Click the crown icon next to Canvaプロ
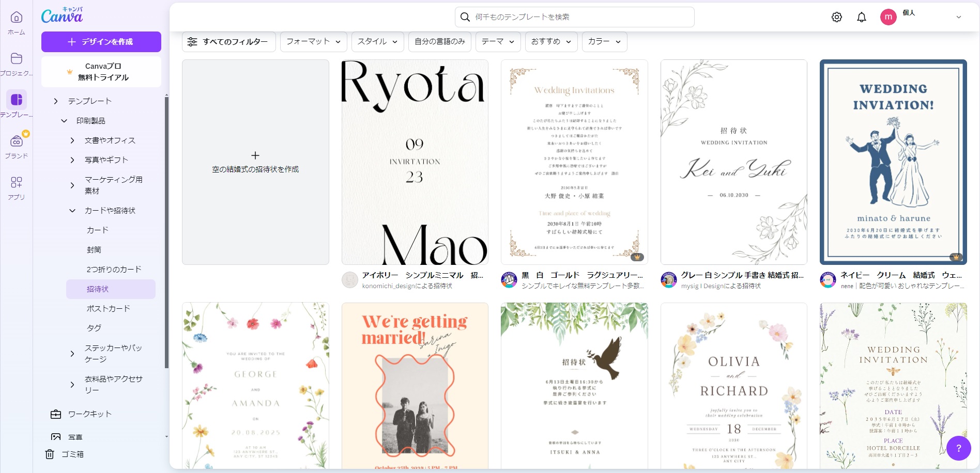 70,72
